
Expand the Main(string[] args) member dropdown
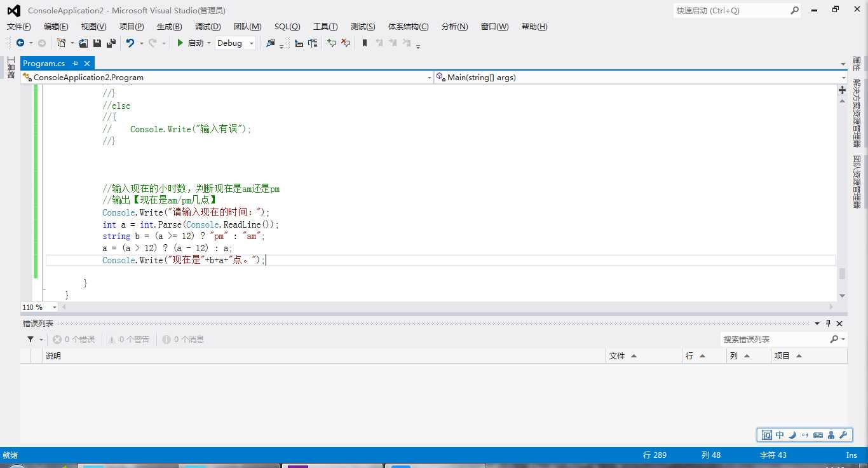click(843, 78)
